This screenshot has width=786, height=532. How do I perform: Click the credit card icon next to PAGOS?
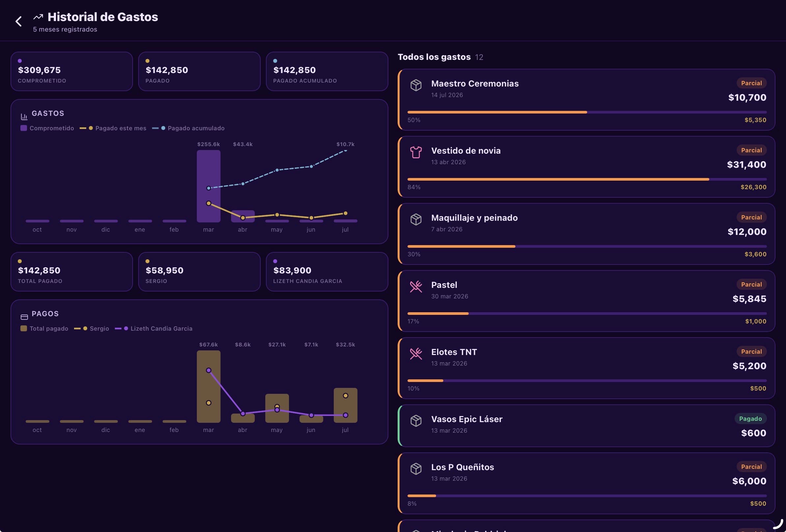pyautogui.click(x=24, y=317)
